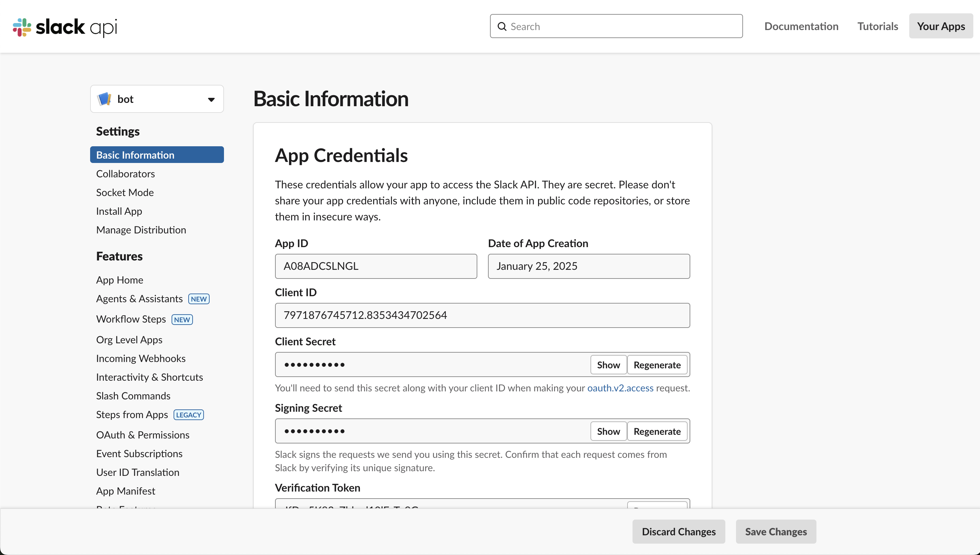Image resolution: width=980 pixels, height=555 pixels.
Task: Expand the bot app selector dropdown
Action: 211,100
